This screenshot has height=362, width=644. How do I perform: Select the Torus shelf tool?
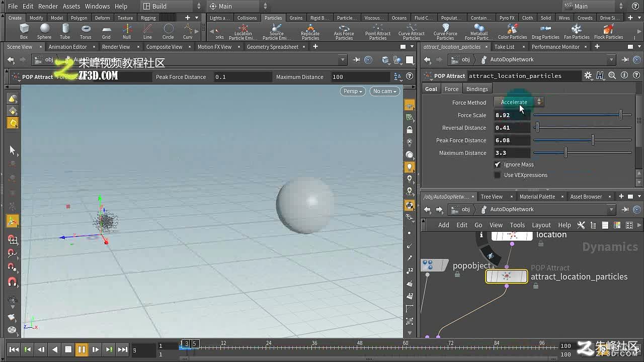(86, 31)
